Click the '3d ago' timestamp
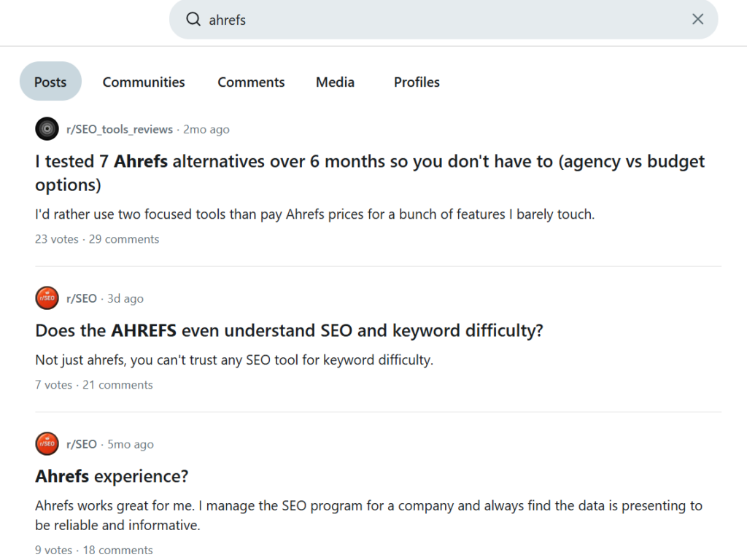Viewport: 747px width, 560px height. [x=125, y=298]
